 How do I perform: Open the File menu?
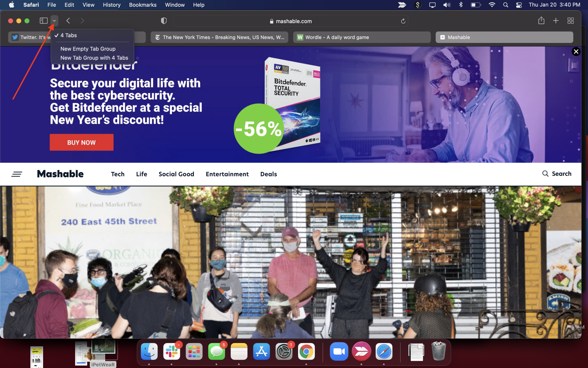pos(52,5)
